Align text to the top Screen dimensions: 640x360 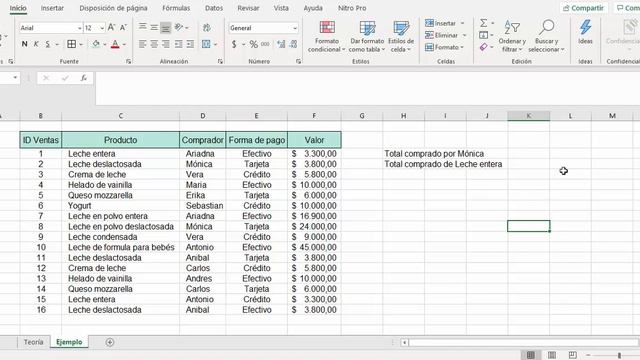(x=142, y=27)
